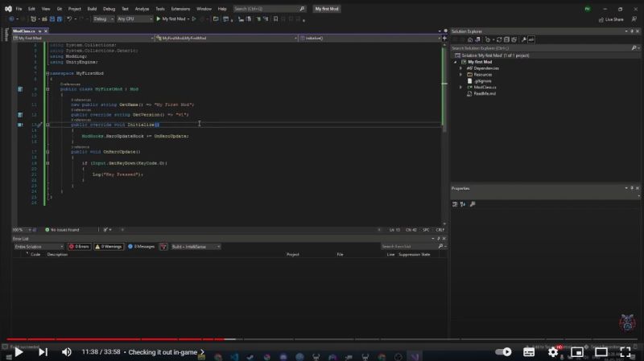Open the Initialize member navigation dropdown
The width and height of the screenshot is (644, 361).
pyautogui.click(x=370, y=38)
